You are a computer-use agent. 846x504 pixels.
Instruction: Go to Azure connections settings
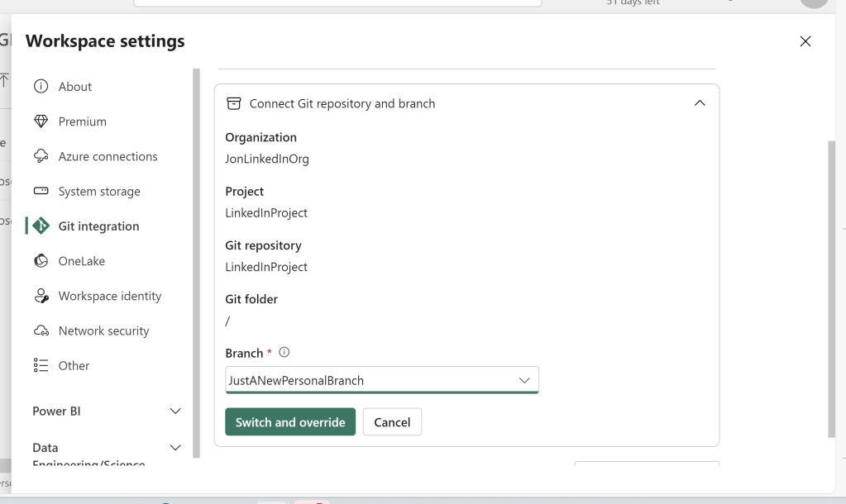[x=108, y=156]
